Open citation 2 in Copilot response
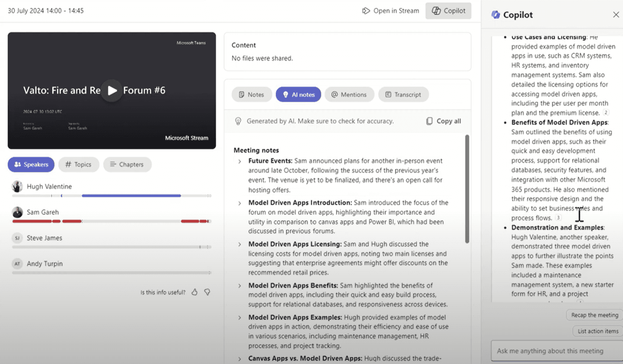The width and height of the screenshot is (623, 364). click(606, 113)
